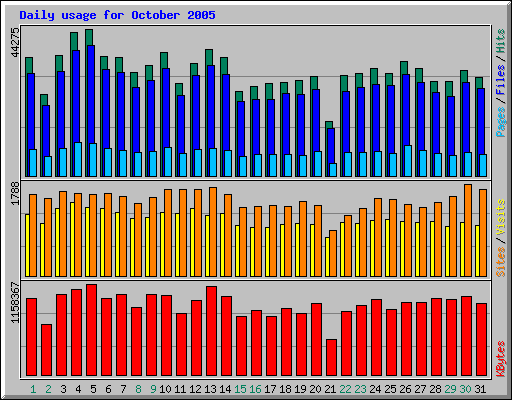
Task: Click the orange Visits bar for day 13
Action: click(213, 232)
